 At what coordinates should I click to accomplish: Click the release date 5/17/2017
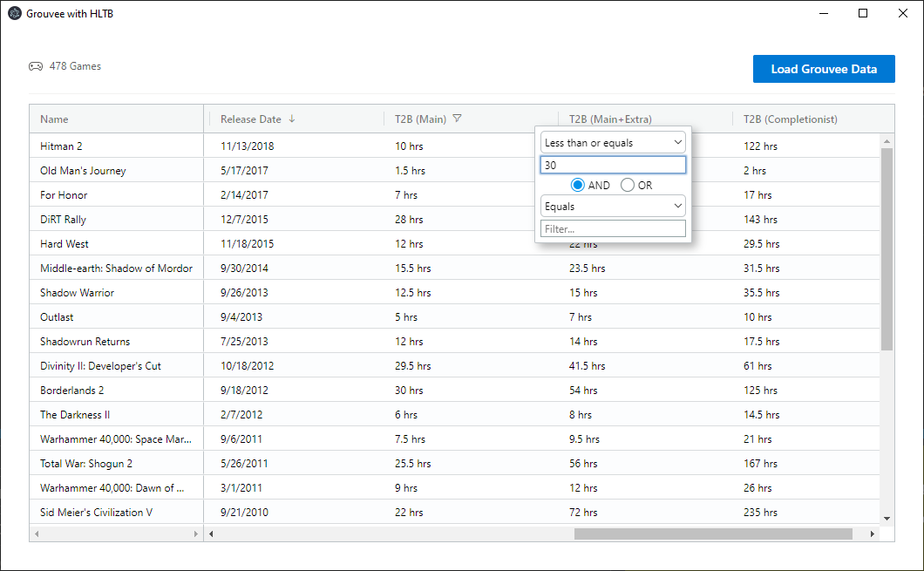coord(244,170)
